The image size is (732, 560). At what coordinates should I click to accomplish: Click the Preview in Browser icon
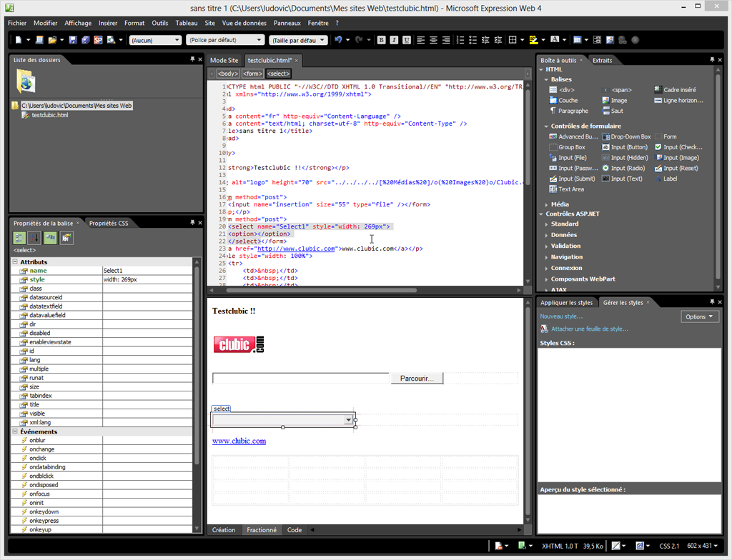pyautogui.click(x=111, y=40)
